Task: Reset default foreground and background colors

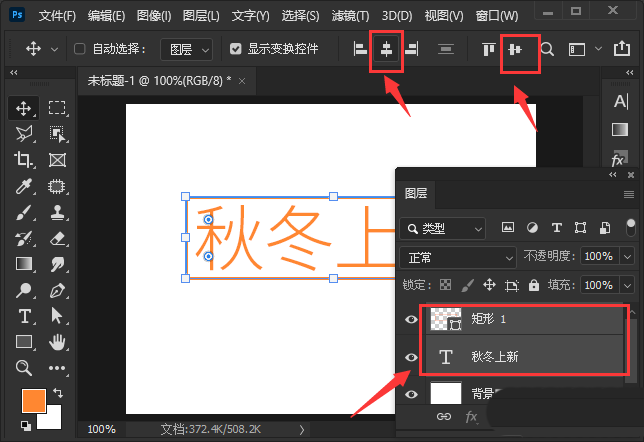Action: tap(25, 426)
